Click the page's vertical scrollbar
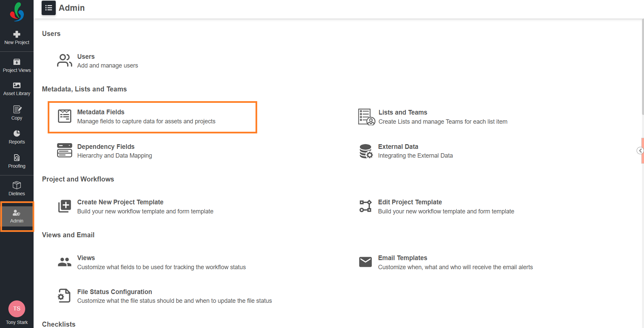The image size is (644, 328). tap(642, 67)
